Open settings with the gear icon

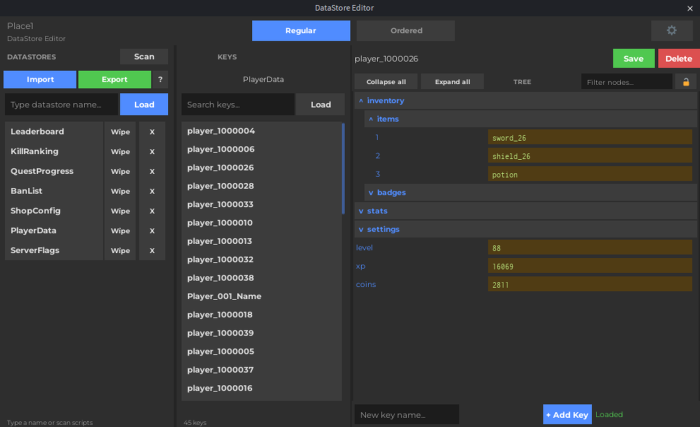671,30
